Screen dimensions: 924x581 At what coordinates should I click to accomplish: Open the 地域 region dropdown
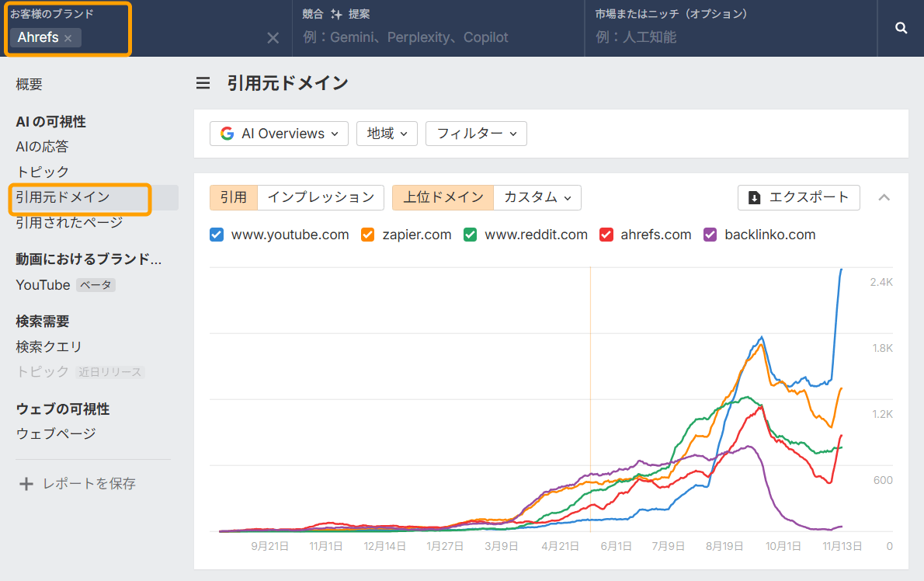[387, 133]
